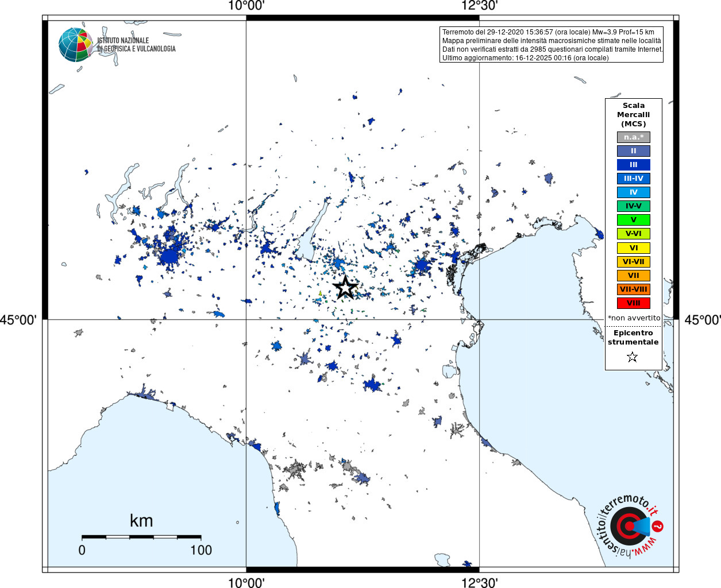Select the III-IV intensity legend swatch
Screen dimensions: 721x588
coord(634,179)
